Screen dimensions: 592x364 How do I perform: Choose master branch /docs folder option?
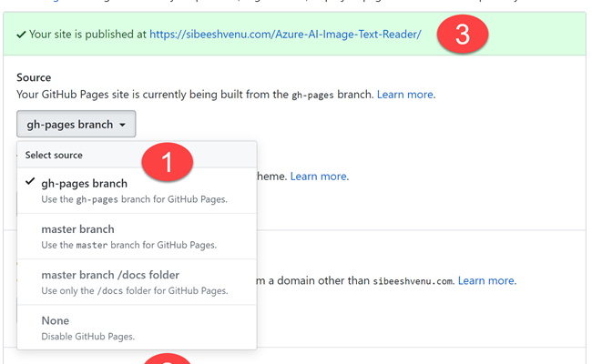[137, 282]
